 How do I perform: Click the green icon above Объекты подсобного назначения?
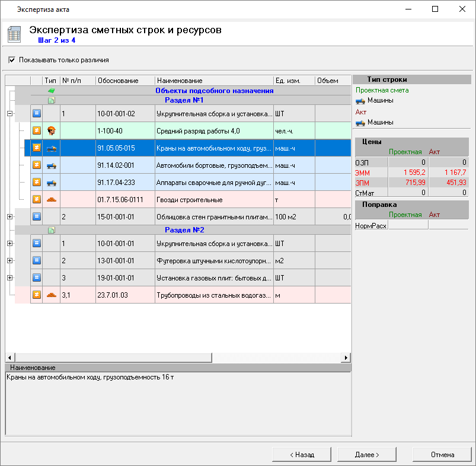(51, 91)
